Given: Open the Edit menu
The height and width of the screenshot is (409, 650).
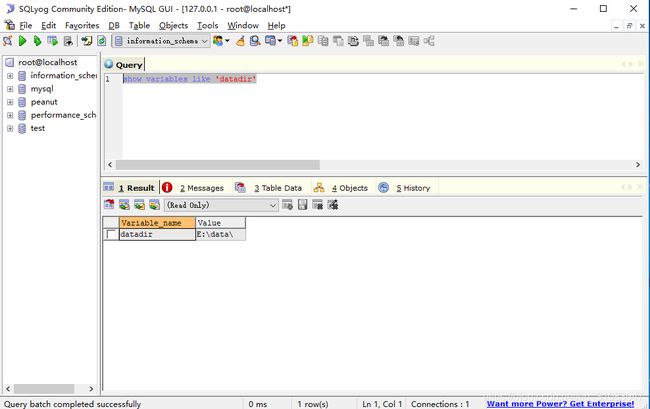Looking at the screenshot, I should tap(49, 26).
